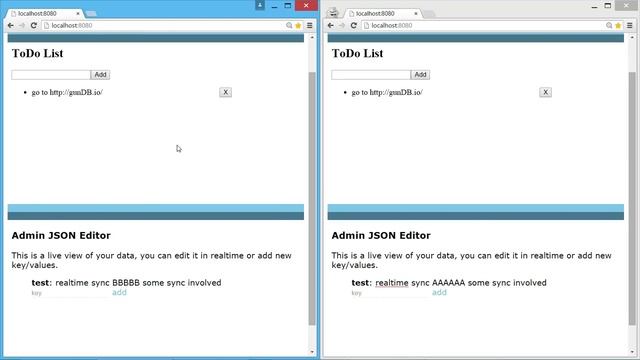Image resolution: width=640 pixels, height=360 pixels.
Task: Click 'go to http://gunDB.io/' item in right window
Action: [x=387, y=93]
